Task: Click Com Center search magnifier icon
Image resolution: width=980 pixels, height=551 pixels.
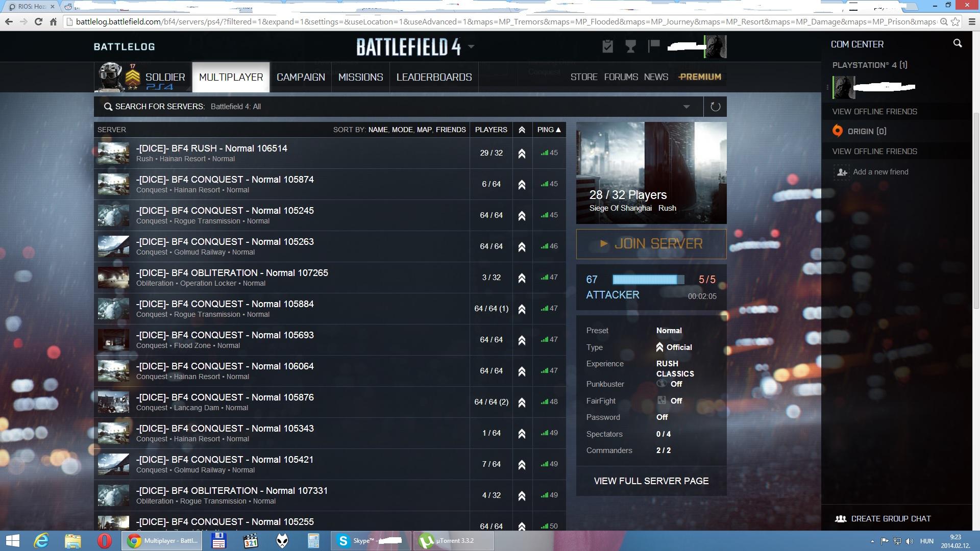Action: [x=958, y=44]
